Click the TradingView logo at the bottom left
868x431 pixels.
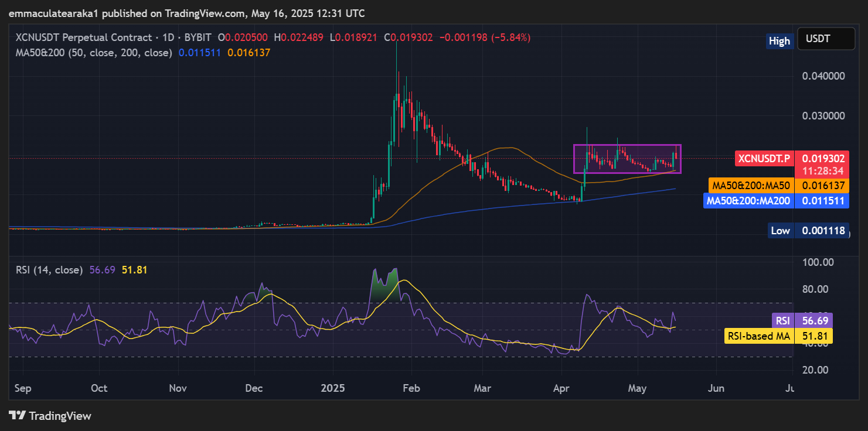click(x=50, y=416)
